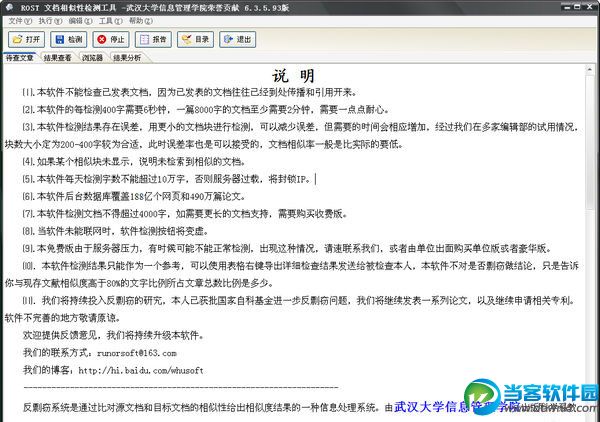Stop the check using 停止 button

[x=111, y=39]
